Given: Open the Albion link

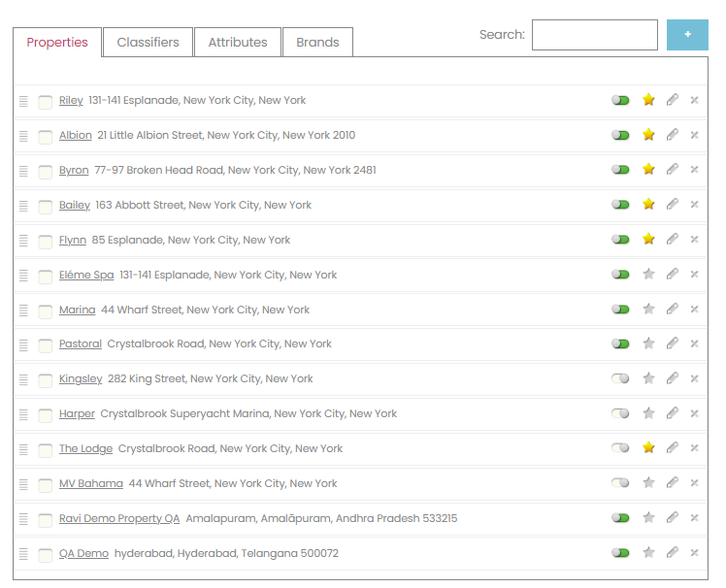Looking at the screenshot, I should pos(76,135).
